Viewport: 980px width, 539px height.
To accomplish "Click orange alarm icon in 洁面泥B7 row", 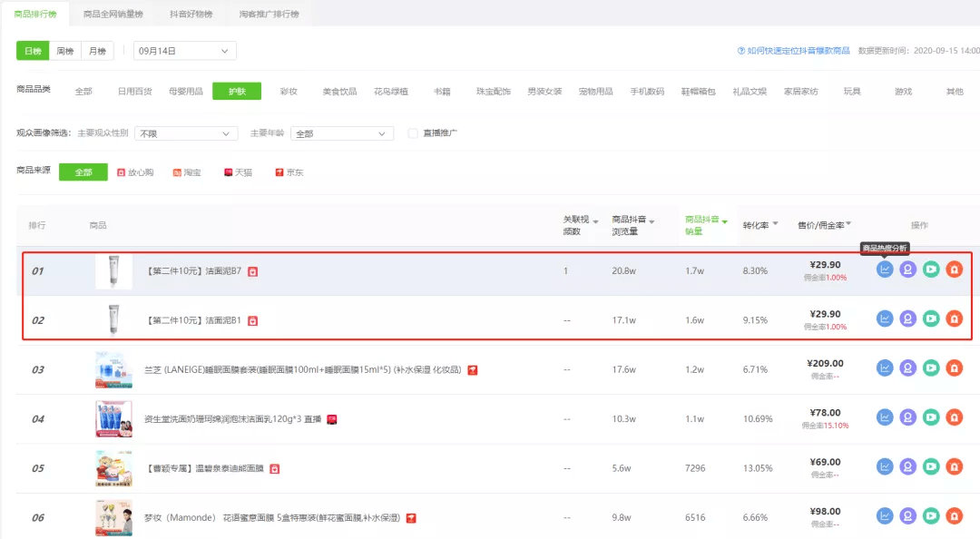I will (x=954, y=269).
